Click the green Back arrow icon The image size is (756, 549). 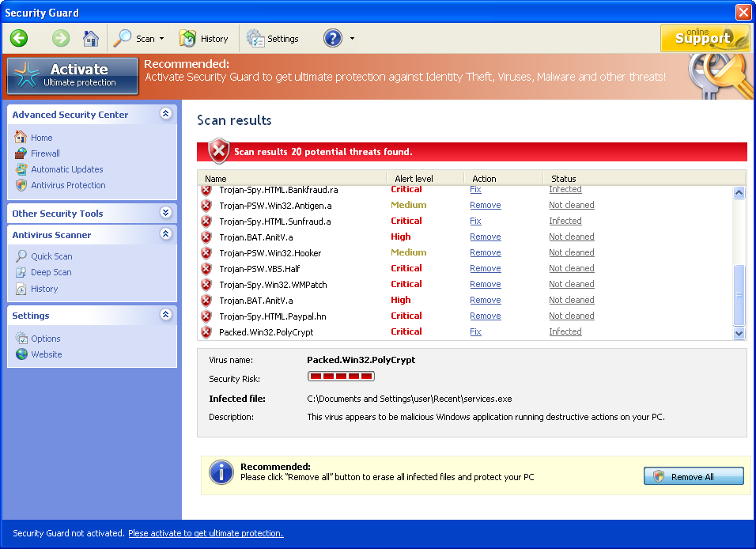pyautogui.click(x=19, y=38)
